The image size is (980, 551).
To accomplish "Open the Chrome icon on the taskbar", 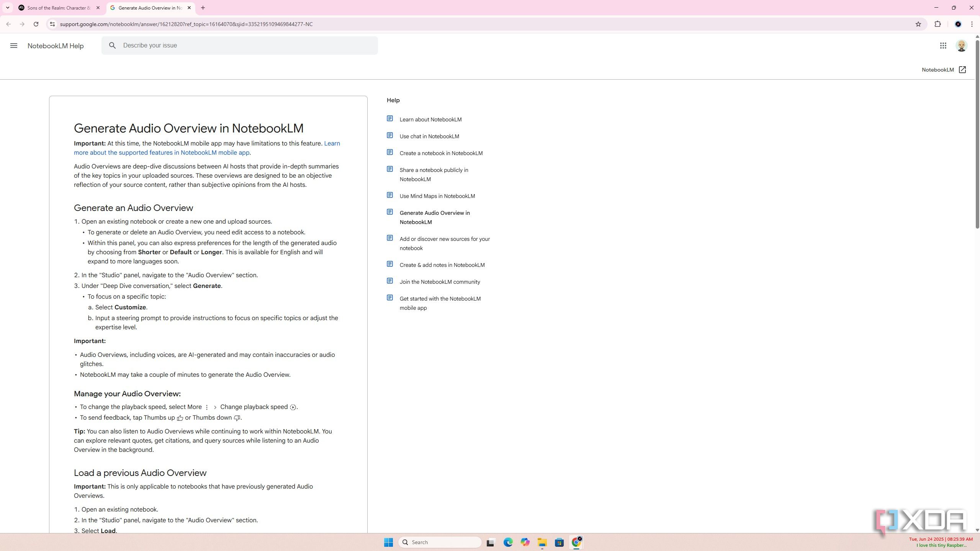I will point(576,542).
